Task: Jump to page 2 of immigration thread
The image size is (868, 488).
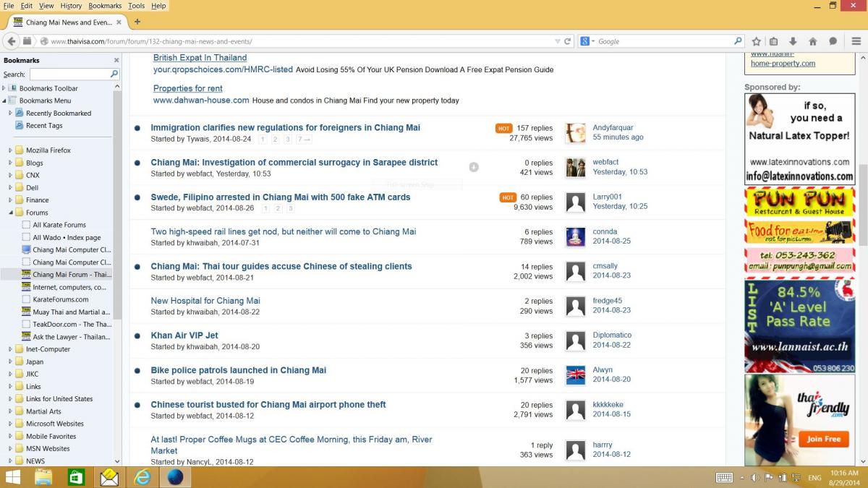Action: tap(276, 139)
